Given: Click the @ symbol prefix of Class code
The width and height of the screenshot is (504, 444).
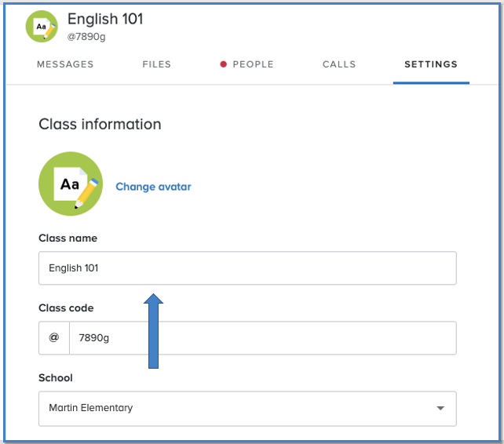Looking at the screenshot, I should pos(54,338).
